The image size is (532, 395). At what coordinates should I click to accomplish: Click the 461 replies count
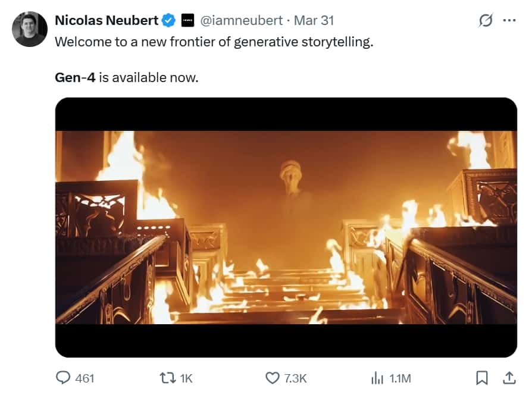(x=85, y=378)
